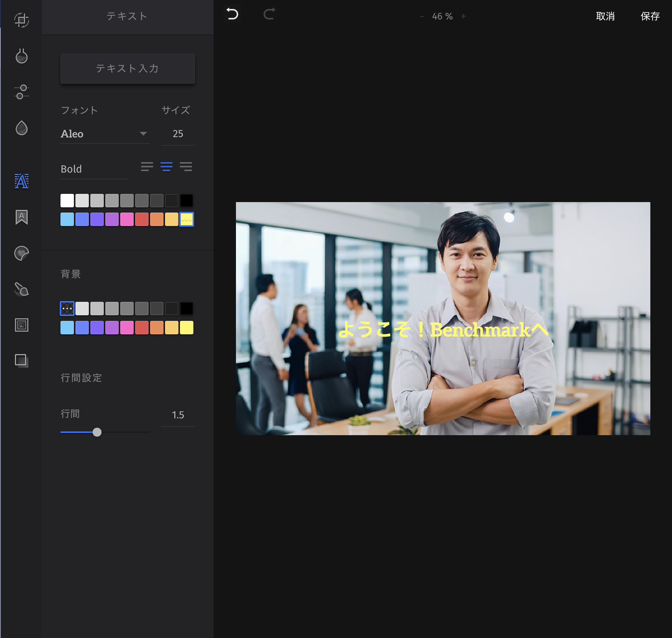
Task: Select the brush paint tool
Action: tap(22, 289)
